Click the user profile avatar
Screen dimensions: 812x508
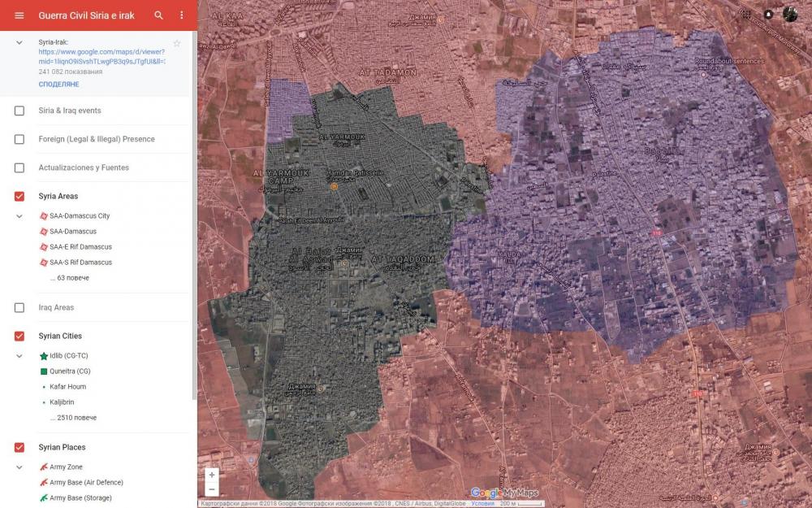coord(790,14)
